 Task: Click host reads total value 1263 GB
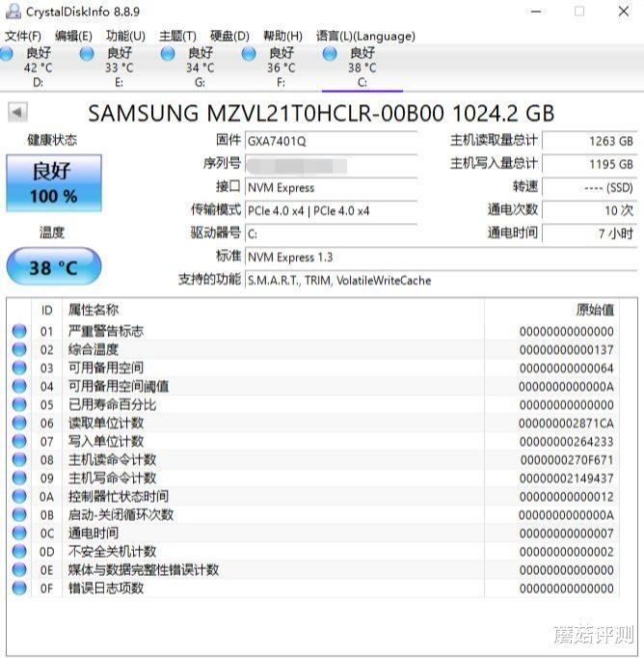click(x=589, y=141)
